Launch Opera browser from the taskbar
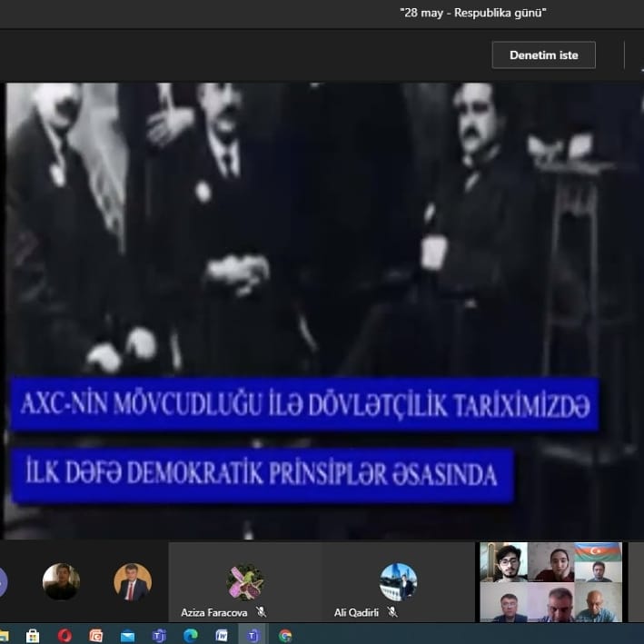This screenshot has height=644, width=644. point(64,635)
